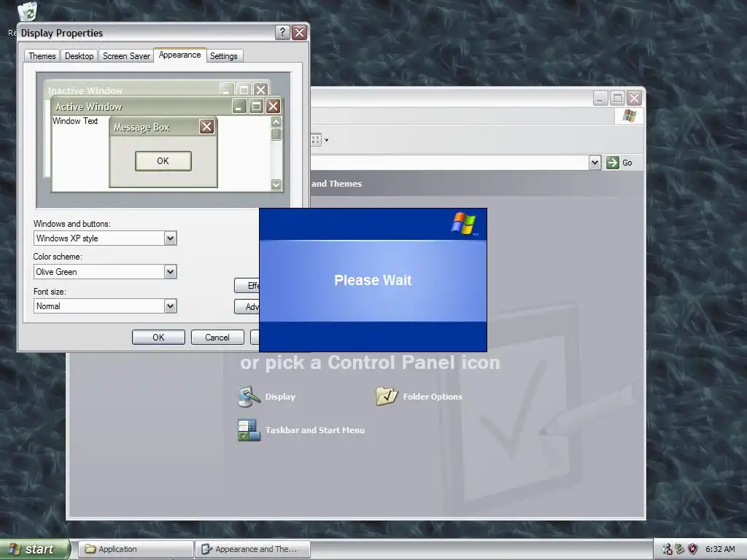The width and height of the screenshot is (747, 560).
Task: Click the Control Panel address bar field
Action: pyautogui.click(x=449, y=163)
